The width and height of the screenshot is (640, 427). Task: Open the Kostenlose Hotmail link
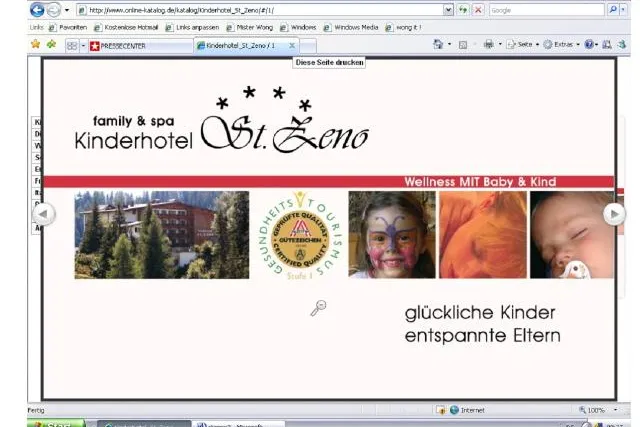pos(126,27)
